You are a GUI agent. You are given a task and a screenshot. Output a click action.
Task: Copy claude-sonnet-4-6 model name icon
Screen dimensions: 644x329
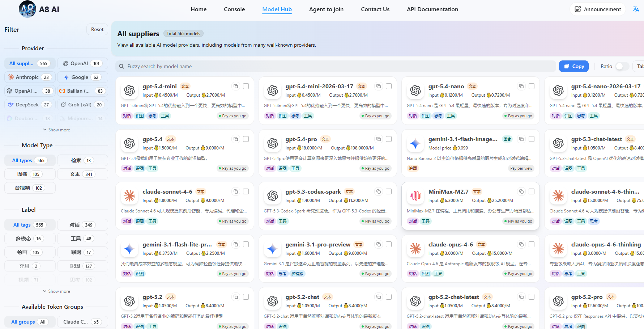coord(236,191)
